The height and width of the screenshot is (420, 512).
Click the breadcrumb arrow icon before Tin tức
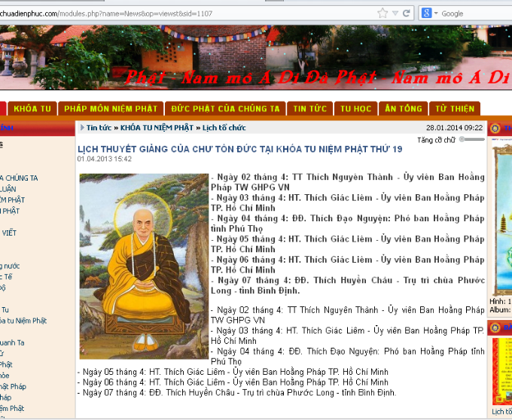click(82, 128)
